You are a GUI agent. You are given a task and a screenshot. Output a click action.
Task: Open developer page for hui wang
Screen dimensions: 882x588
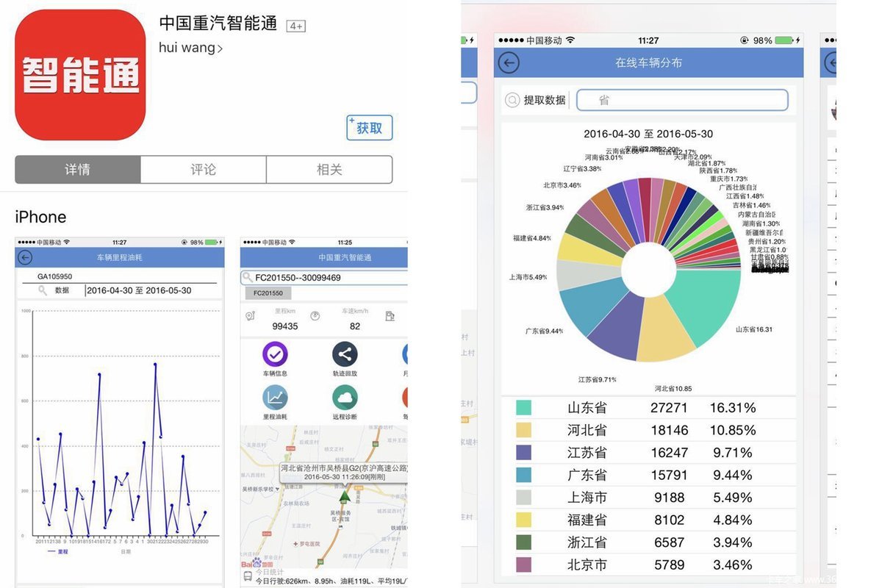[190, 48]
